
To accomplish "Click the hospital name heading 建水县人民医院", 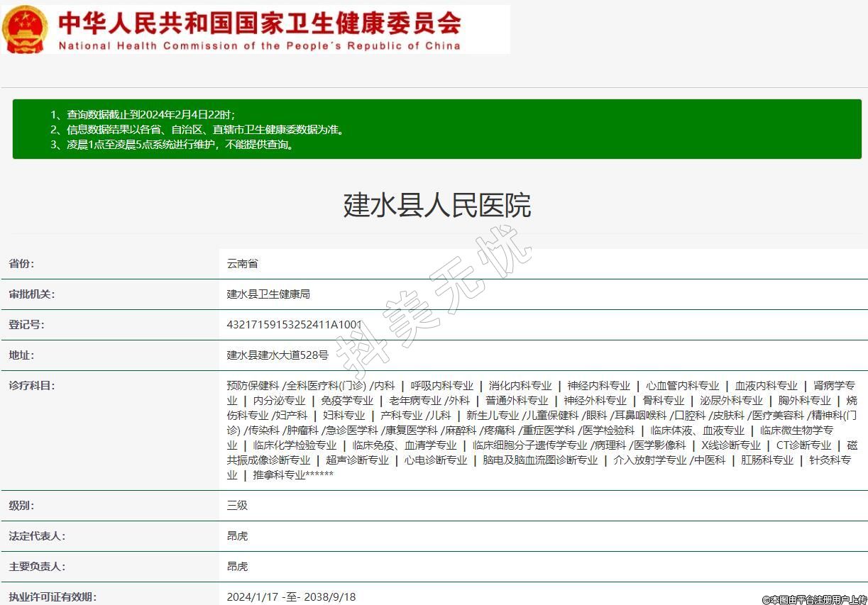I will [x=436, y=206].
